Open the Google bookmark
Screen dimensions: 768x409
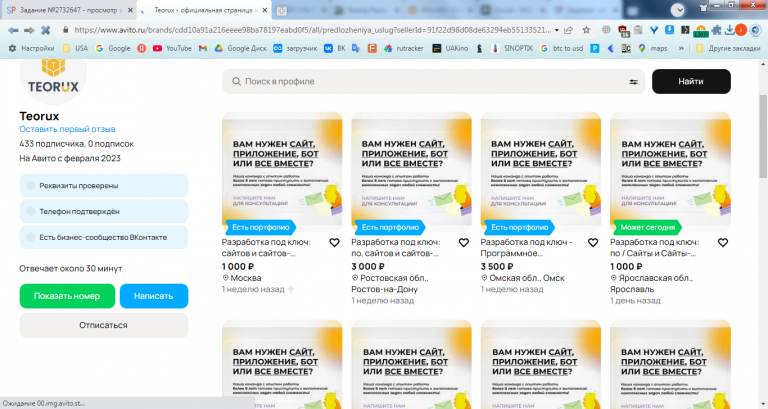(113, 48)
